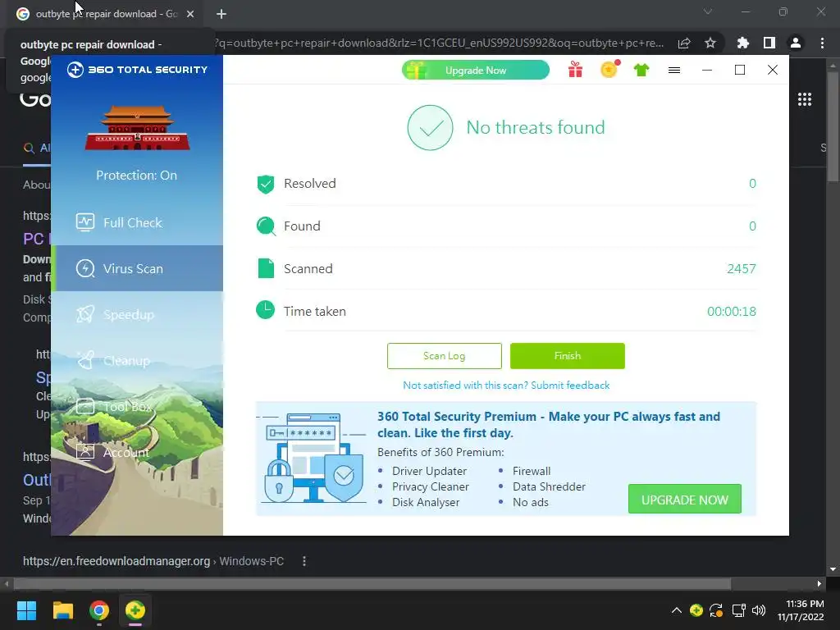This screenshot has width=840, height=630.
Task: Open the Scan Log
Action: 444,356
